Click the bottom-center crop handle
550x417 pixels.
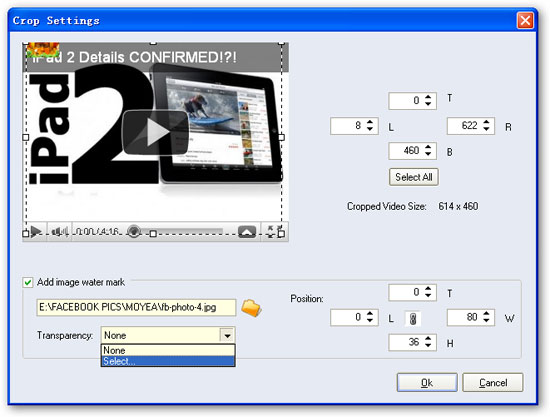point(153,234)
